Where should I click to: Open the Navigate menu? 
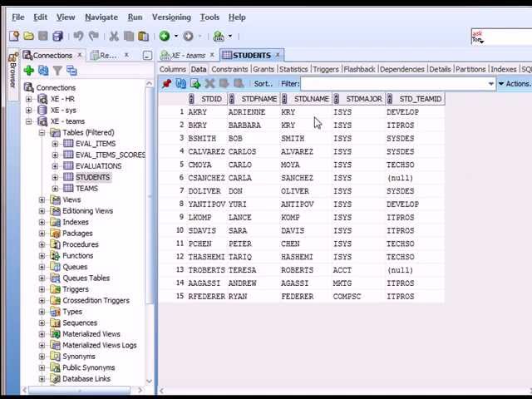(101, 17)
